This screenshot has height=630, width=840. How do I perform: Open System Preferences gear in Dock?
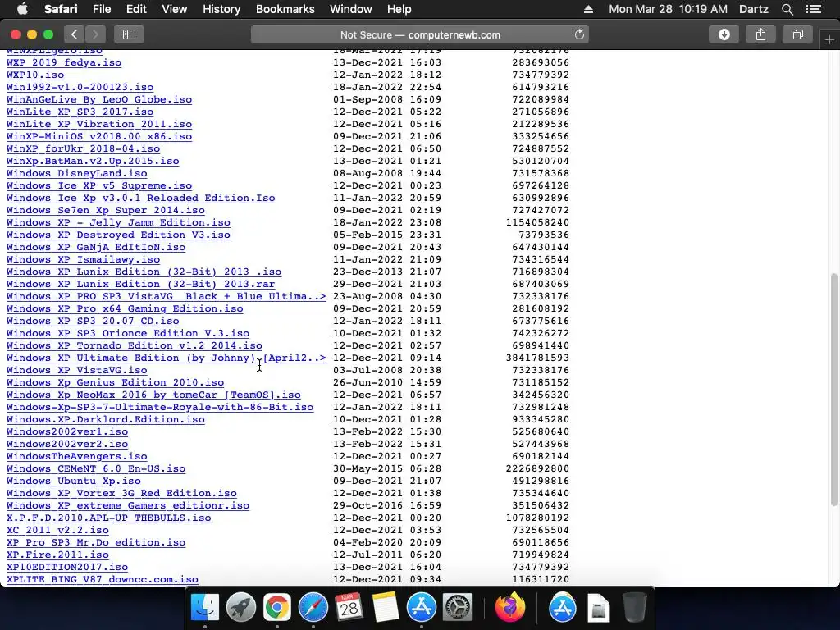point(458,608)
